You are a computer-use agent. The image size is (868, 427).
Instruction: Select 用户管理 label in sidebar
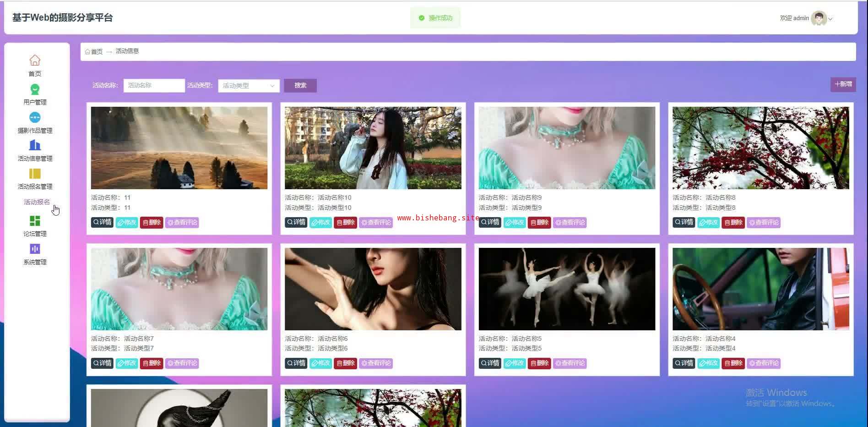(x=35, y=102)
